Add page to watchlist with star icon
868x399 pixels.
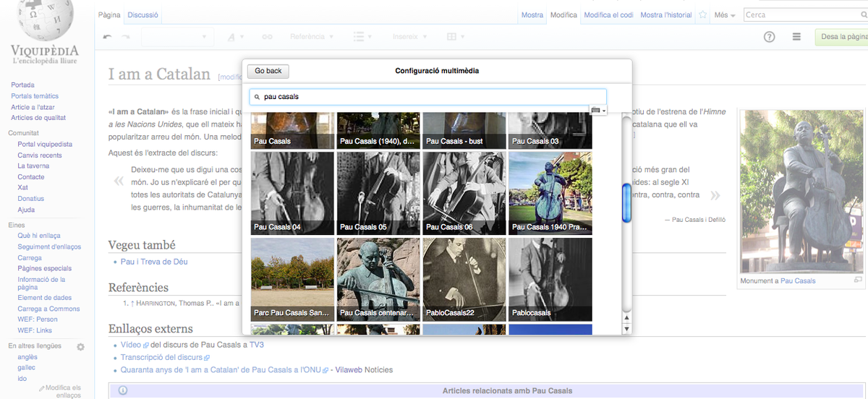pyautogui.click(x=702, y=15)
